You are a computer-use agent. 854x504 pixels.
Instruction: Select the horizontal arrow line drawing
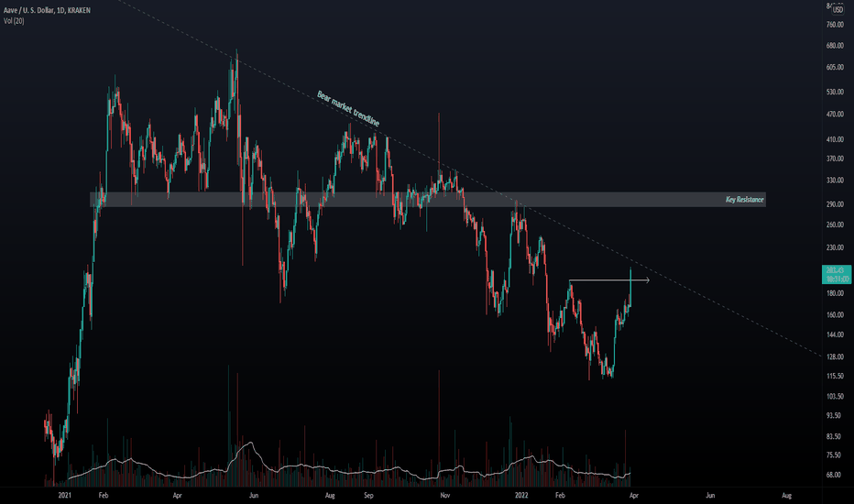click(609, 280)
